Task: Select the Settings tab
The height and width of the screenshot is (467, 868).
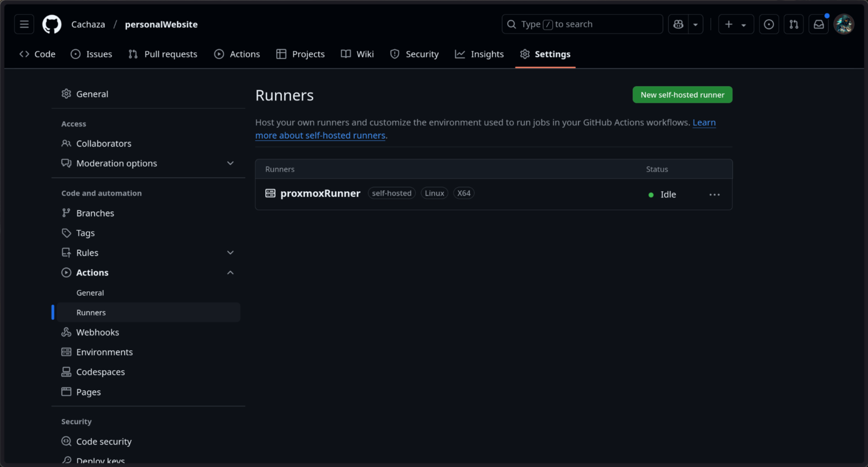Action: pos(545,54)
